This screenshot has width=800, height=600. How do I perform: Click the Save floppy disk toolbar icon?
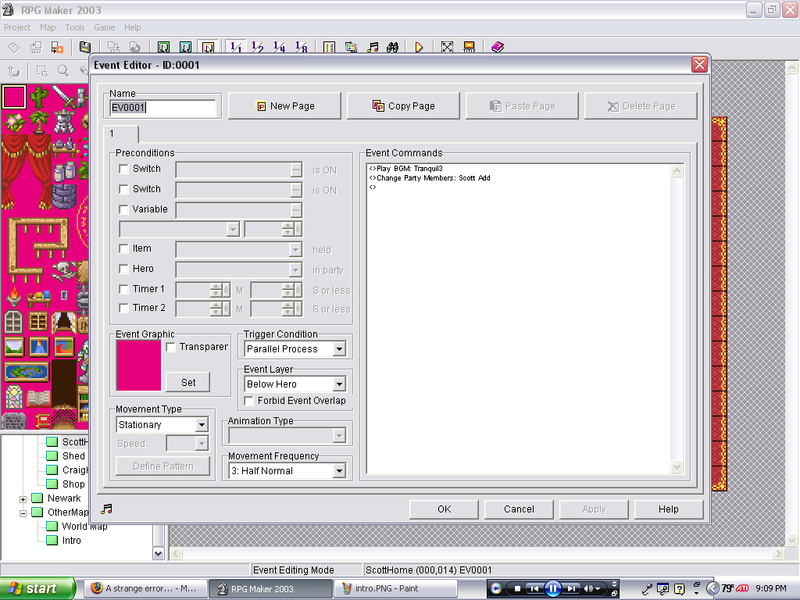tap(85, 47)
